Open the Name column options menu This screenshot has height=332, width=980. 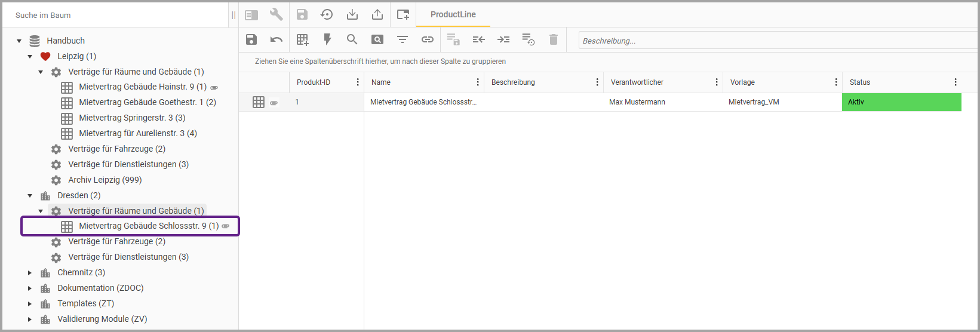[478, 82]
